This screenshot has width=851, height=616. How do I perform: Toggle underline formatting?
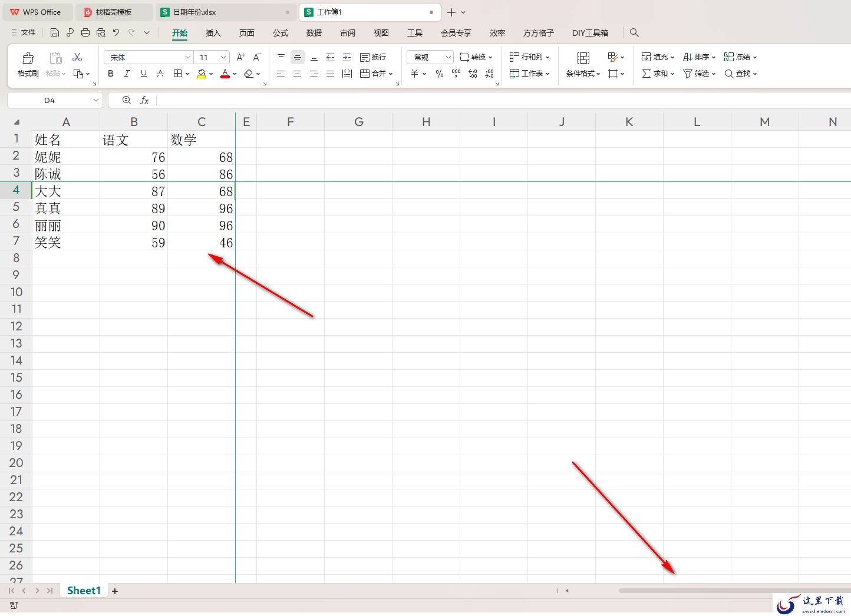point(143,74)
